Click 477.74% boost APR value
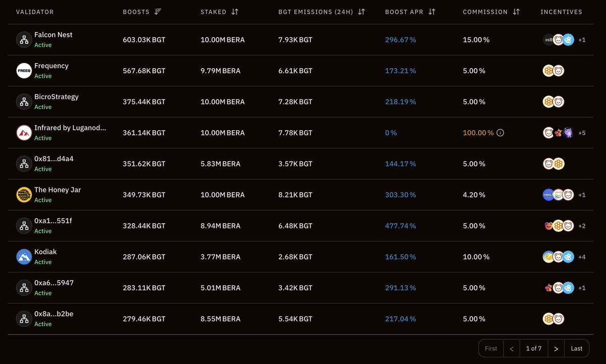The image size is (606, 364). (x=400, y=226)
